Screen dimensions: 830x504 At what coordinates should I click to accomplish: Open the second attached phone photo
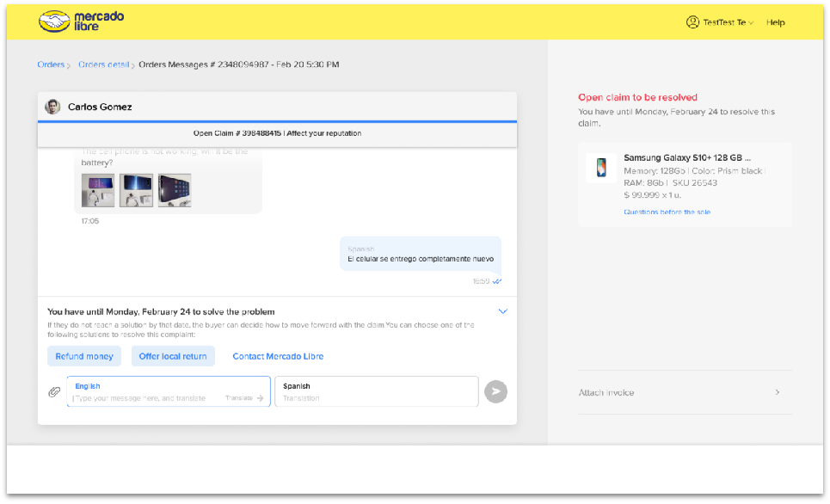[136, 190]
